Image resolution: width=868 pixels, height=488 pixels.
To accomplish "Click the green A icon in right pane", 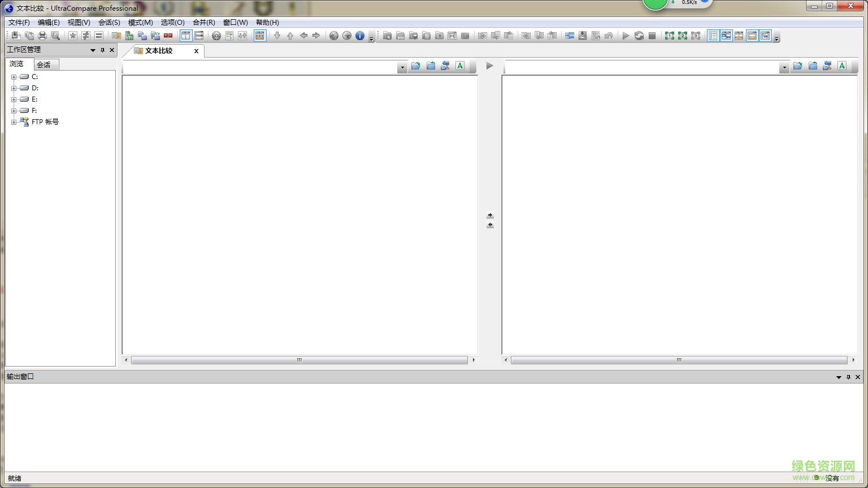I will pyautogui.click(x=842, y=66).
